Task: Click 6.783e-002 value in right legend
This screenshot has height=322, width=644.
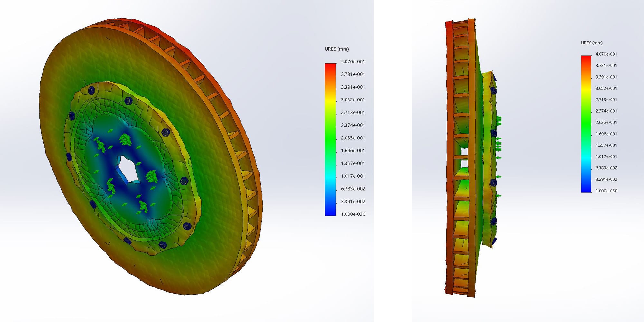Action: (606, 168)
